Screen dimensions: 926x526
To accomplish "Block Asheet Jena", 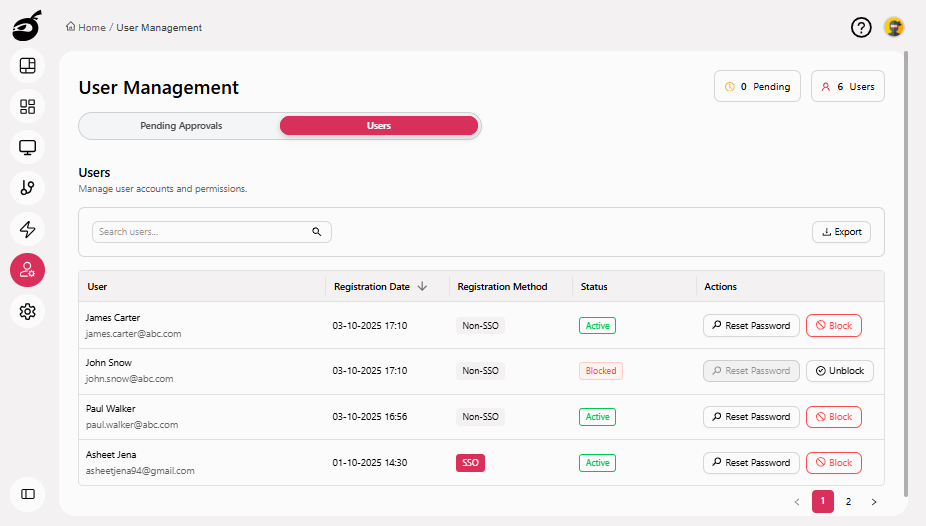I will (x=834, y=463).
